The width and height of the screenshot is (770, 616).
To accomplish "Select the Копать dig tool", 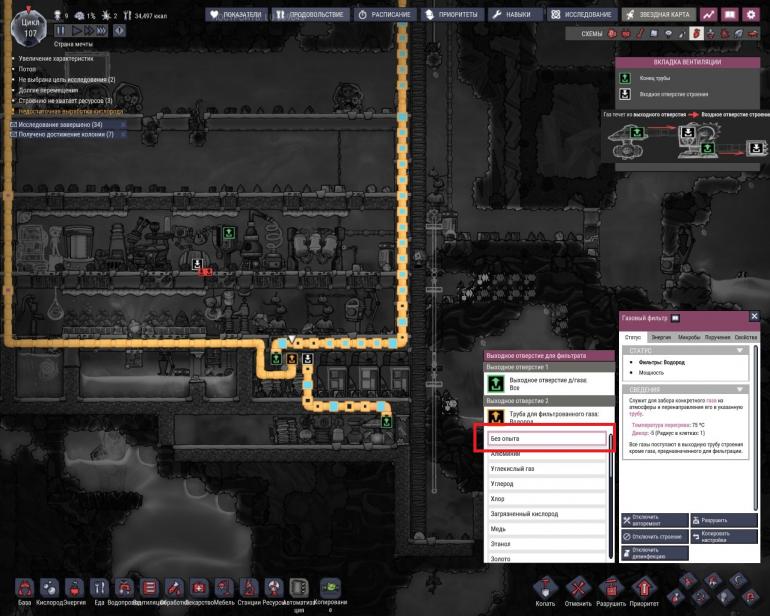I will click(545, 589).
